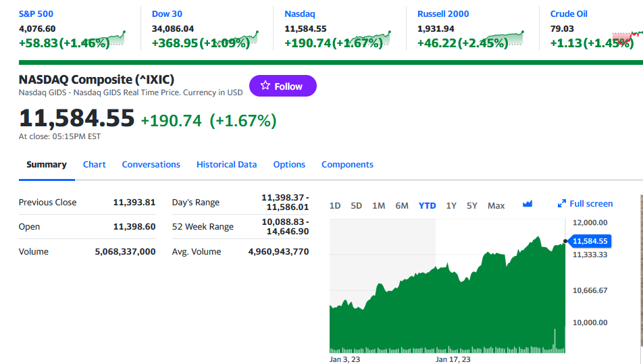
Task: Click the NASDAQ Composite (^IXIC) title
Action: [x=97, y=79]
